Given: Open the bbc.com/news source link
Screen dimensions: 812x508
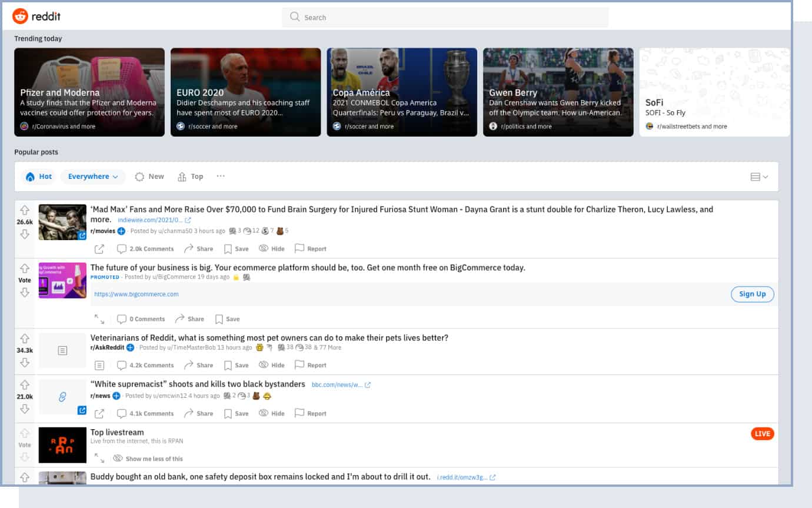Looking at the screenshot, I should coord(341,385).
